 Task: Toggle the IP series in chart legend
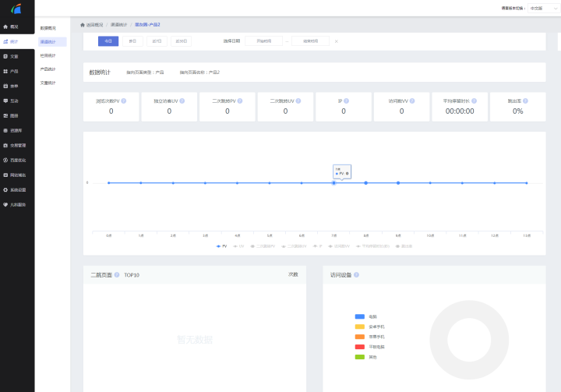coord(318,246)
